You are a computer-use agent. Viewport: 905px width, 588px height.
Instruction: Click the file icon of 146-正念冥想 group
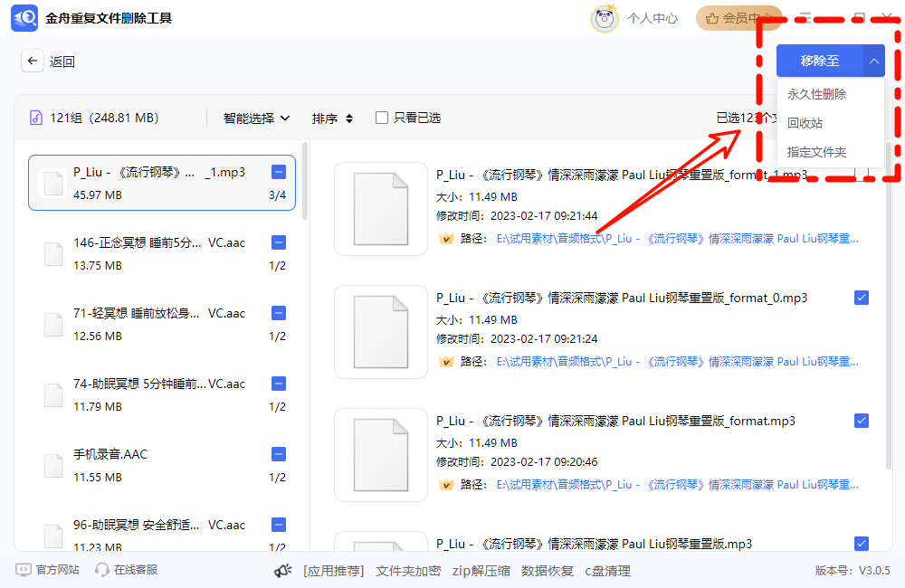click(x=53, y=254)
